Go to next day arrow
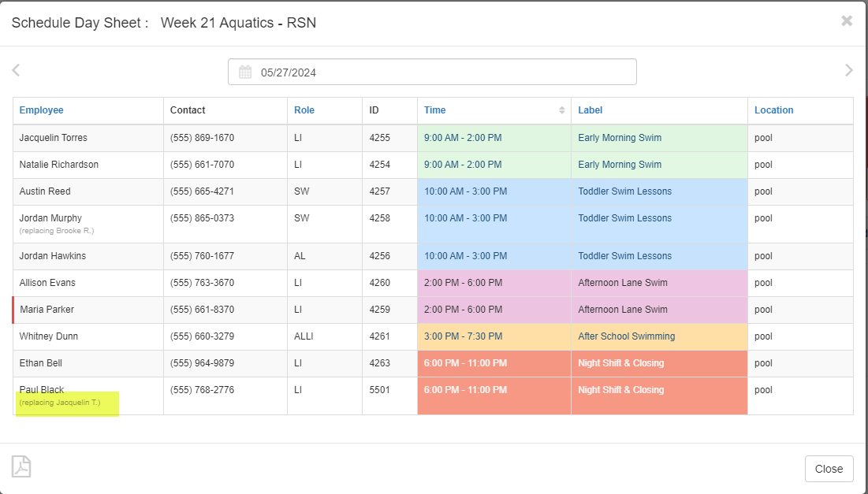The image size is (868, 494). pyautogui.click(x=848, y=70)
